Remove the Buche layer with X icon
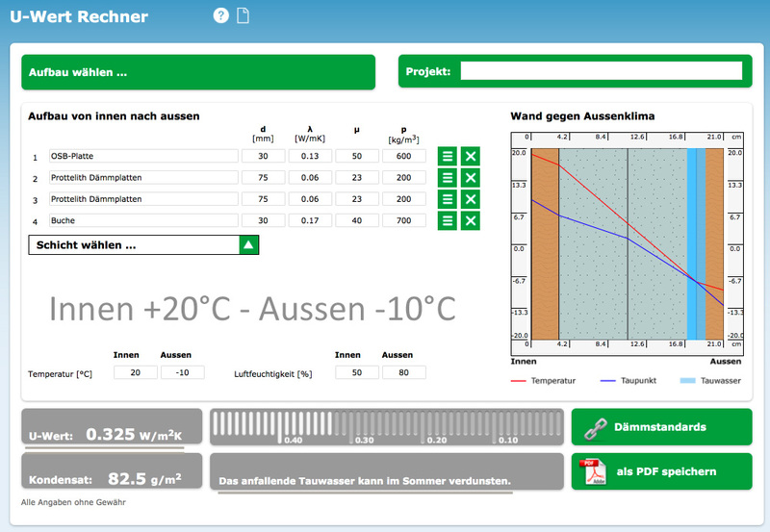This screenshot has width=770, height=532. coord(471,220)
